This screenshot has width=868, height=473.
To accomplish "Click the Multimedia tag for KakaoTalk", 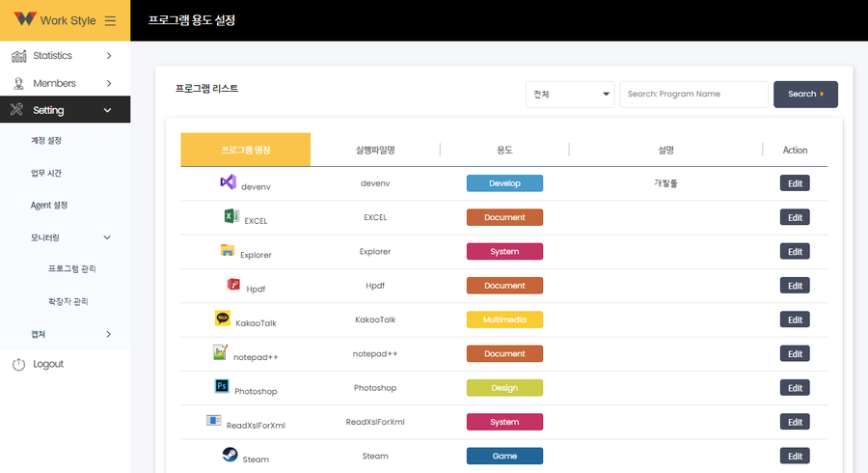I will 504,320.
